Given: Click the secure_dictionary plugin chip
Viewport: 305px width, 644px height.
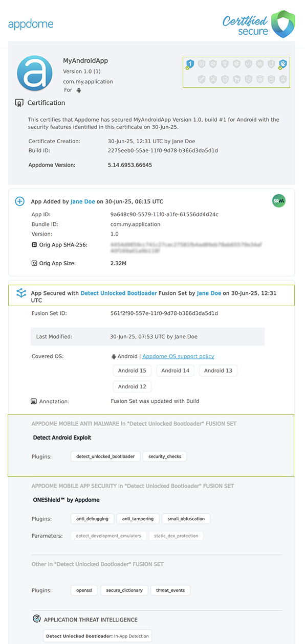Looking at the screenshot, I should click(x=124, y=590).
